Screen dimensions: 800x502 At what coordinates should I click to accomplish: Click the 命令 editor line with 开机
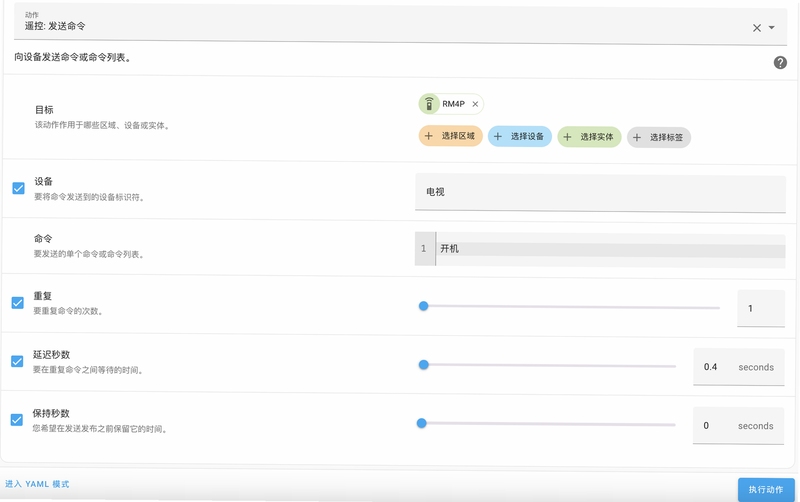click(x=610, y=249)
